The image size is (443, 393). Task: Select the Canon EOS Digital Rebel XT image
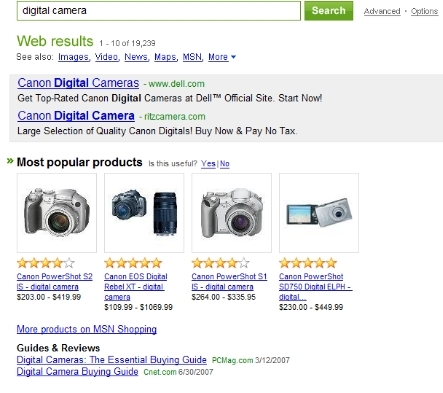144,213
